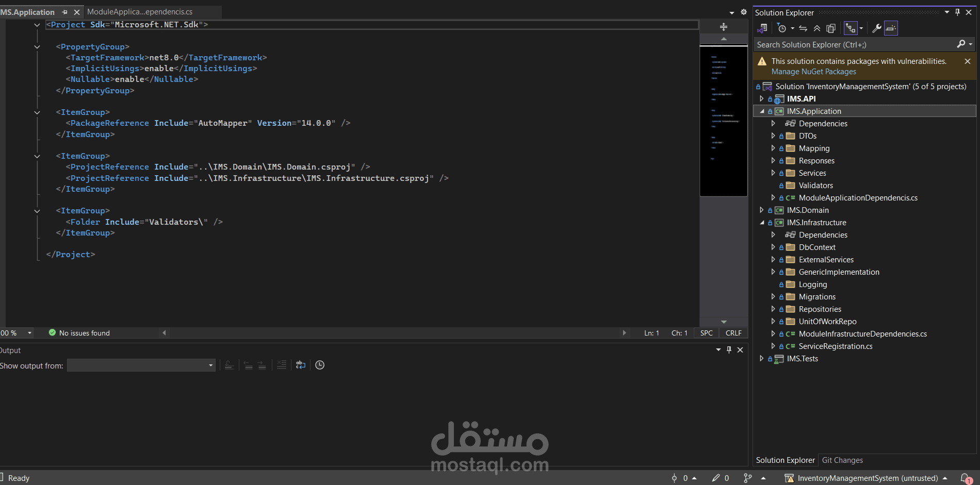
Task: Open file nesting settings dropdown arrow
Action: (x=861, y=28)
